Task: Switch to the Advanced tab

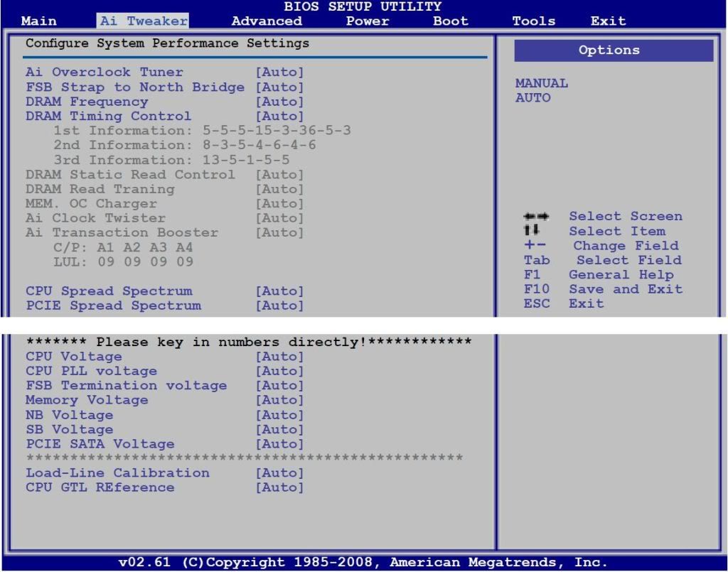Action: click(x=267, y=21)
